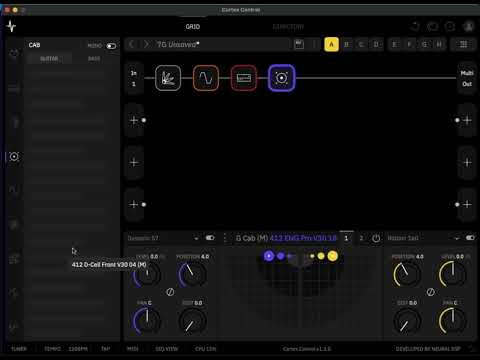This screenshot has height=360, width=480.
Task: Click the Dynamic 57 PAN knob
Action: 147,321
